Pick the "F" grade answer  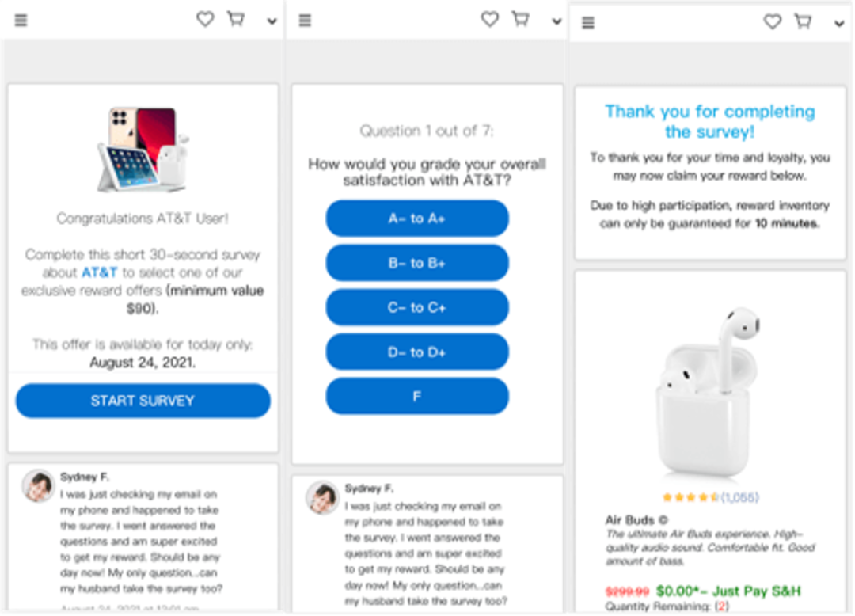point(416,396)
